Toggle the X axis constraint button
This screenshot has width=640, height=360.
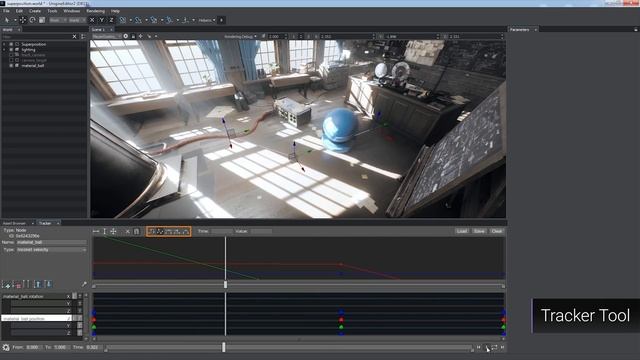click(92, 20)
